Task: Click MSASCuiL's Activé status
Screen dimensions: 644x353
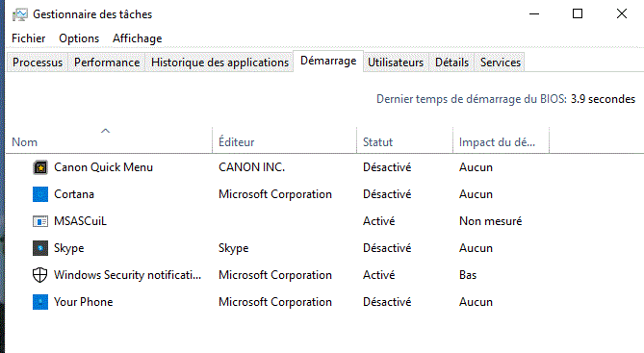Action: [x=378, y=221]
